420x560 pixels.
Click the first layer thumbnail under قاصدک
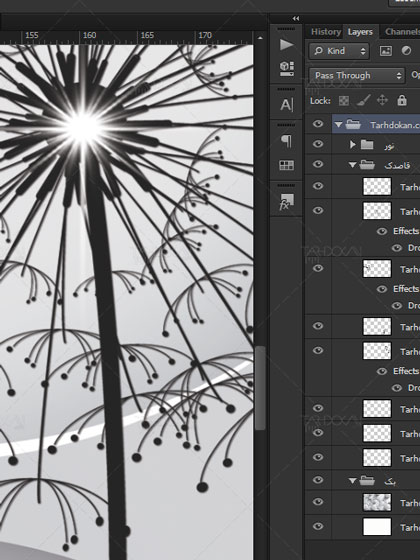pyautogui.click(x=377, y=186)
